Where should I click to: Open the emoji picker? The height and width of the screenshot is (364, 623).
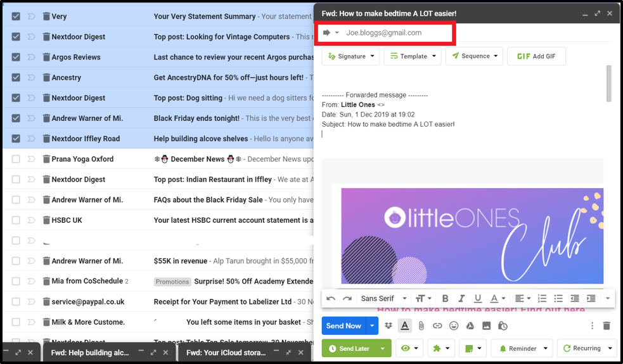tap(454, 326)
